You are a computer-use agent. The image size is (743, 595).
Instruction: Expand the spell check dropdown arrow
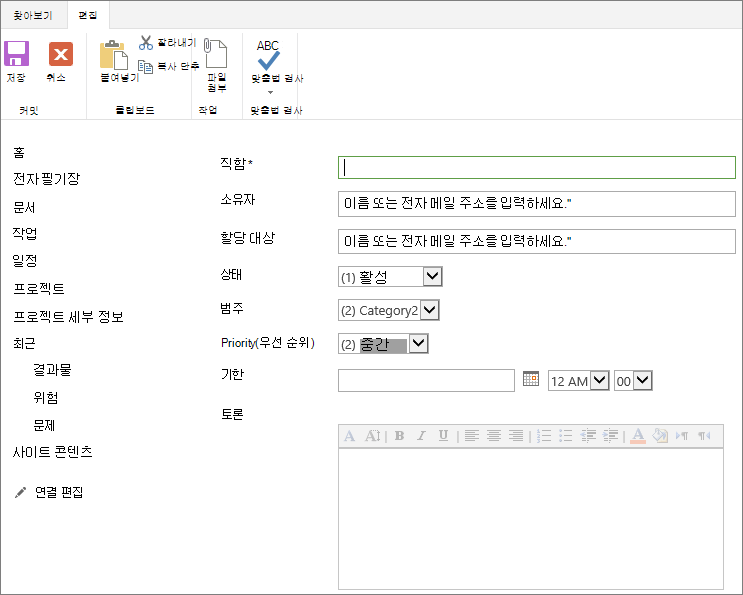(271, 92)
